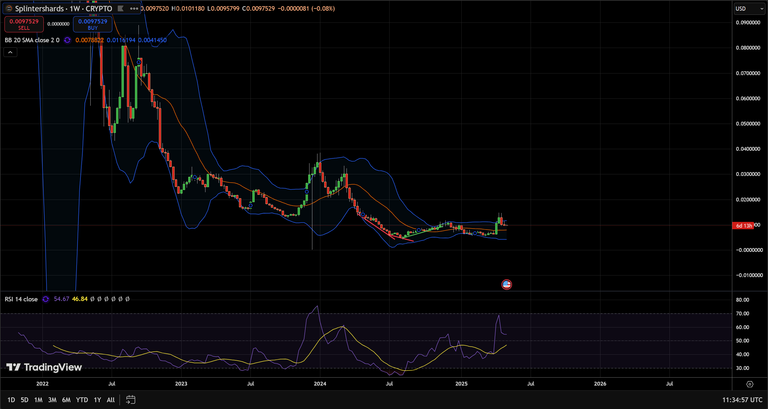The image size is (768, 409).
Task: Select the 6M time range
Action: click(x=66, y=400)
